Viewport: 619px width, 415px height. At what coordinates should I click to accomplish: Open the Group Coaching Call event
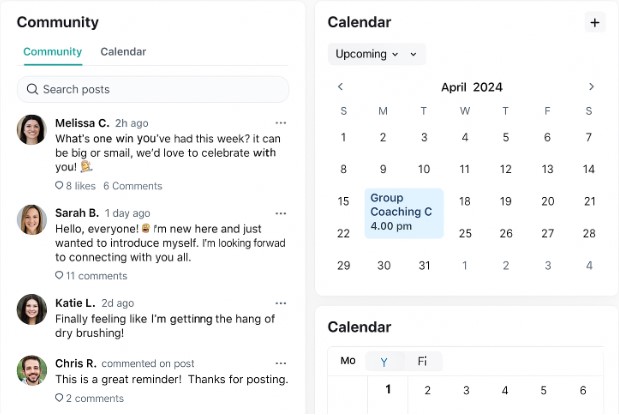(x=403, y=212)
